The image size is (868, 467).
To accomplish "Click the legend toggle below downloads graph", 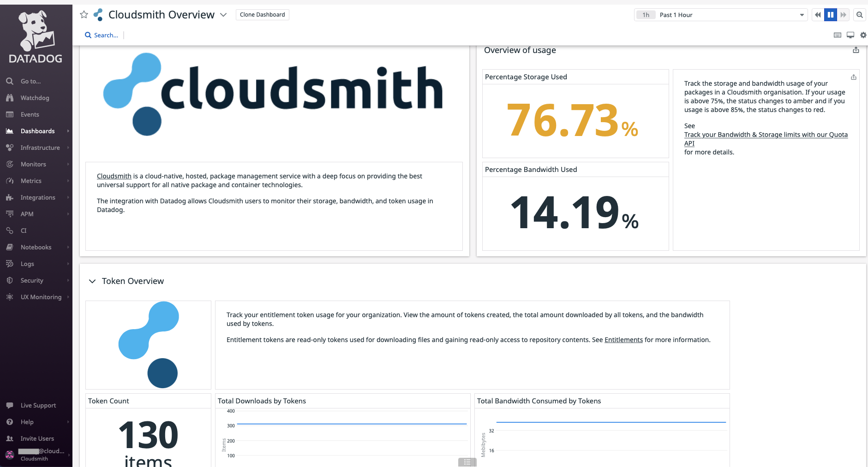I will (x=467, y=462).
